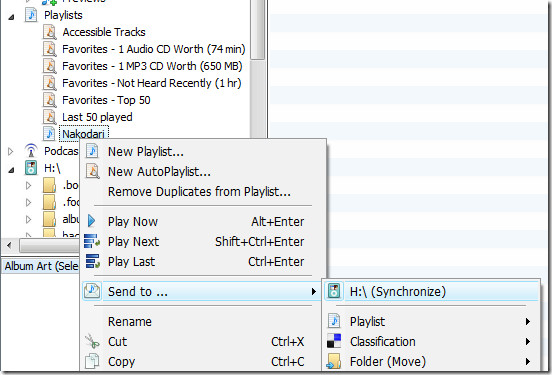Select Favorites - 1 Audio CD Worth (74 min)
The image size is (552, 375).
tap(153, 49)
